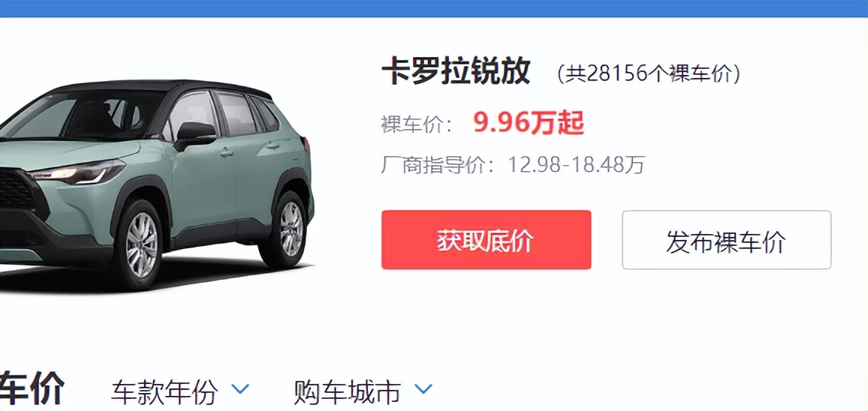Viewport: 868px width, 411px height.
Task: Click the 裸车价 label text
Action: point(417,124)
